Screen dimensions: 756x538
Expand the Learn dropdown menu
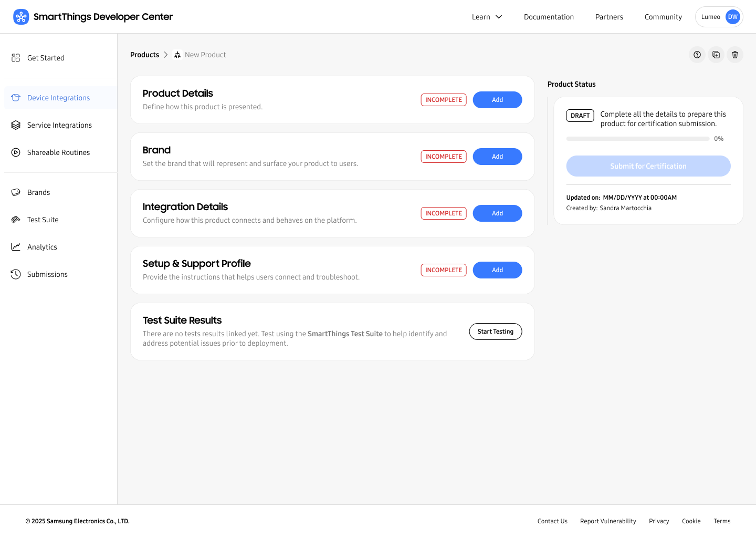487,17
